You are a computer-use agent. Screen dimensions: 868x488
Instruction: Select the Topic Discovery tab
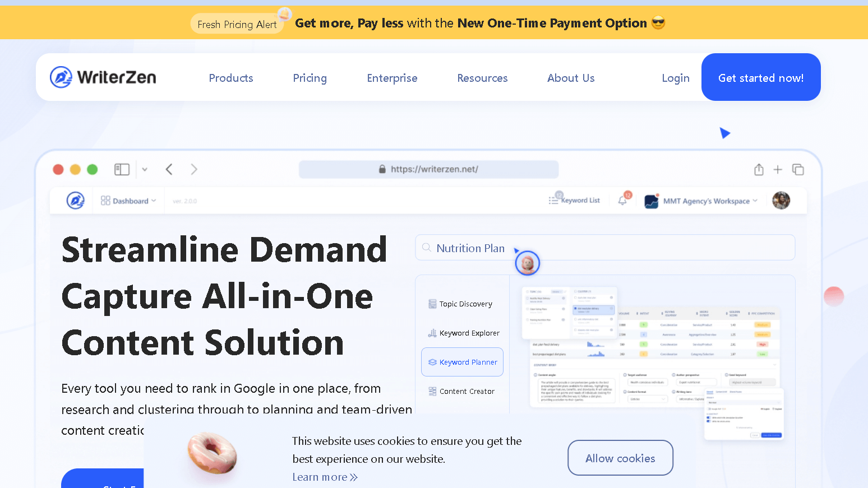point(462,304)
